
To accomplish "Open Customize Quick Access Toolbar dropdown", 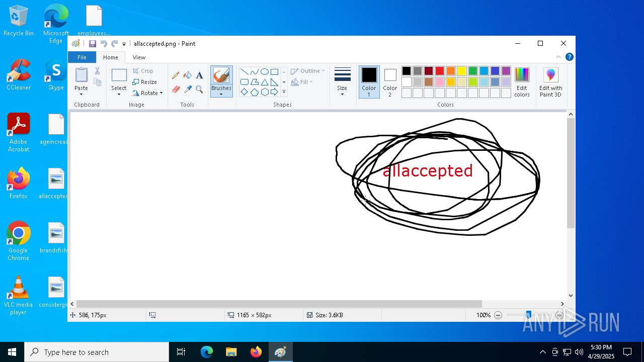I will [124, 44].
